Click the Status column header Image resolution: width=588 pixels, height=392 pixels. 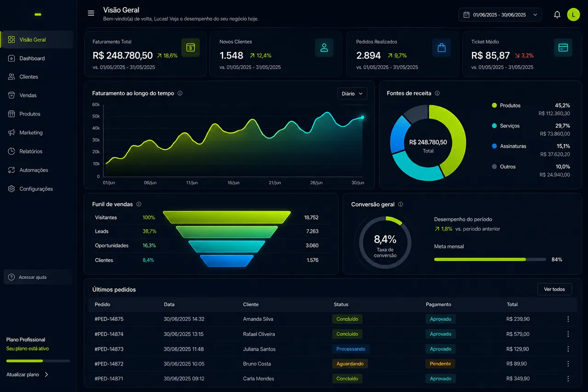341,304
